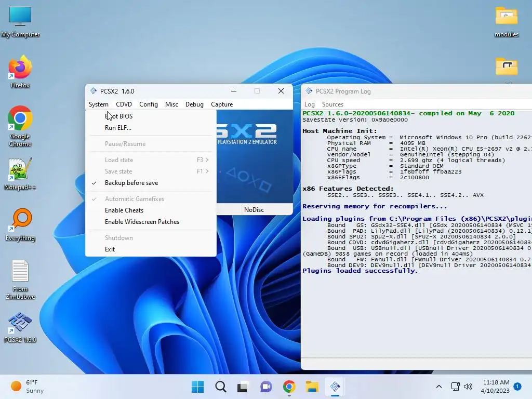Open Task View on the taskbar

(243, 387)
